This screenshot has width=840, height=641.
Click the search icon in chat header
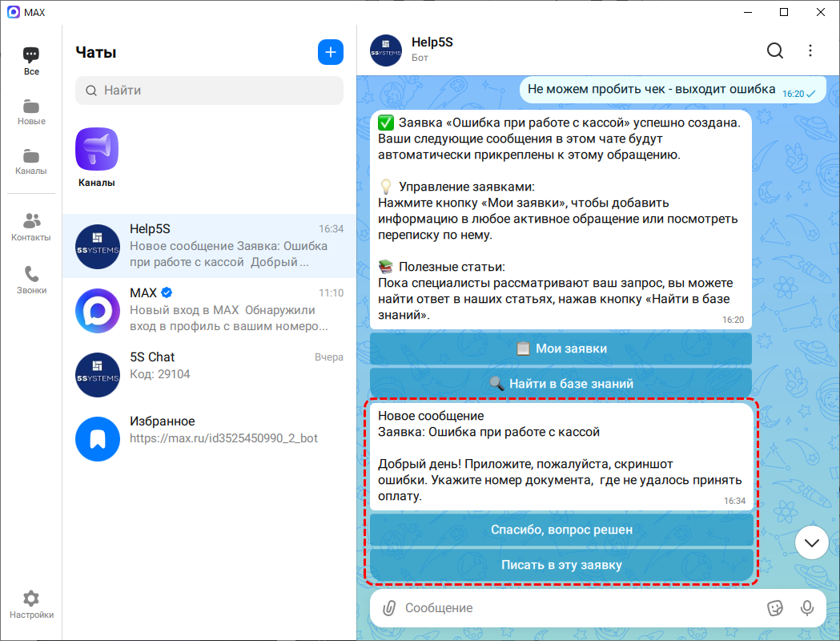click(x=774, y=50)
